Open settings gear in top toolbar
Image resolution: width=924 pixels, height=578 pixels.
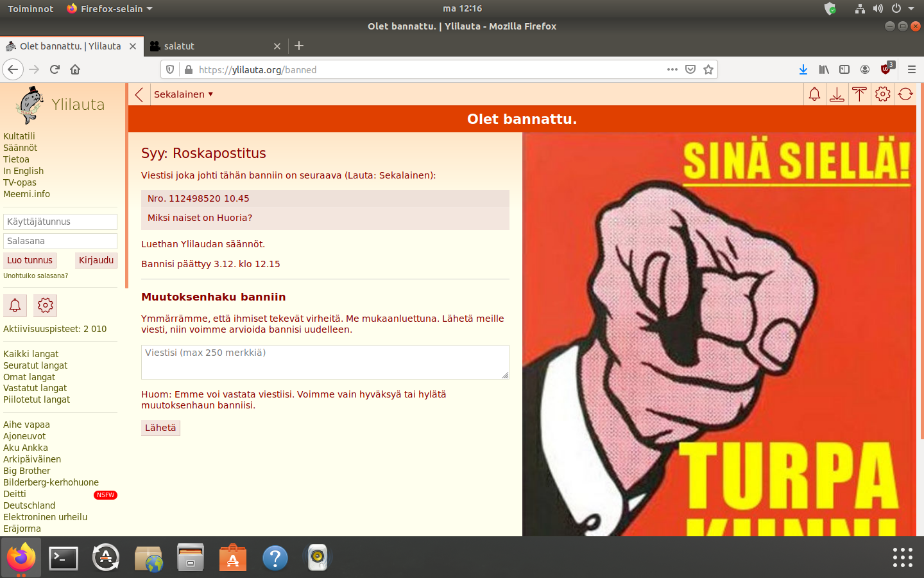pyautogui.click(x=882, y=94)
